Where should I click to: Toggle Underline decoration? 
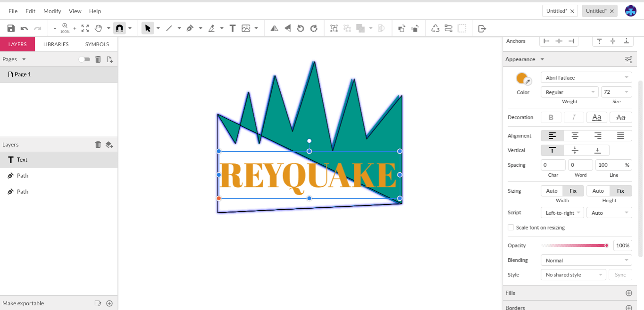pyautogui.click(x=597, y=117)
